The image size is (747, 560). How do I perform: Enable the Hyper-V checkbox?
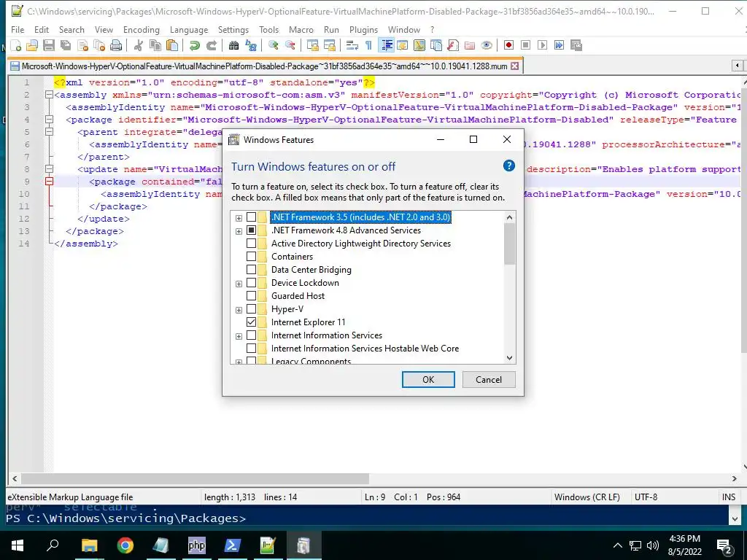251,309
